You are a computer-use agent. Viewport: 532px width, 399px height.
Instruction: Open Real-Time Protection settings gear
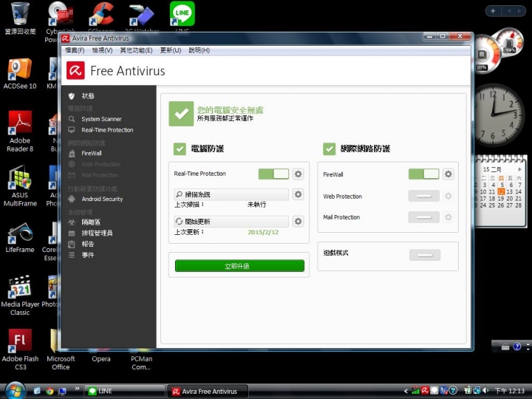(x=298, y=174)
